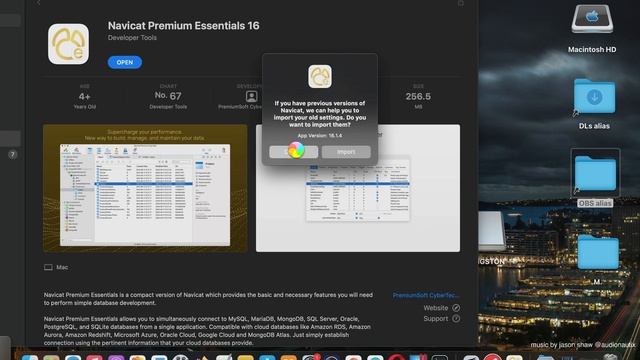Open the first Navicat screenshot with gold background
Viewport: 640px width, 360px height.
click(x=145, y=188)
